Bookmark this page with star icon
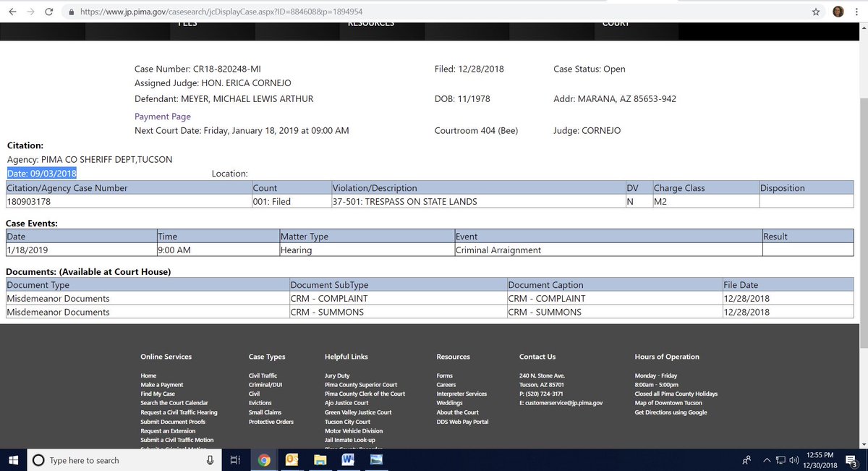 (816, 12)
